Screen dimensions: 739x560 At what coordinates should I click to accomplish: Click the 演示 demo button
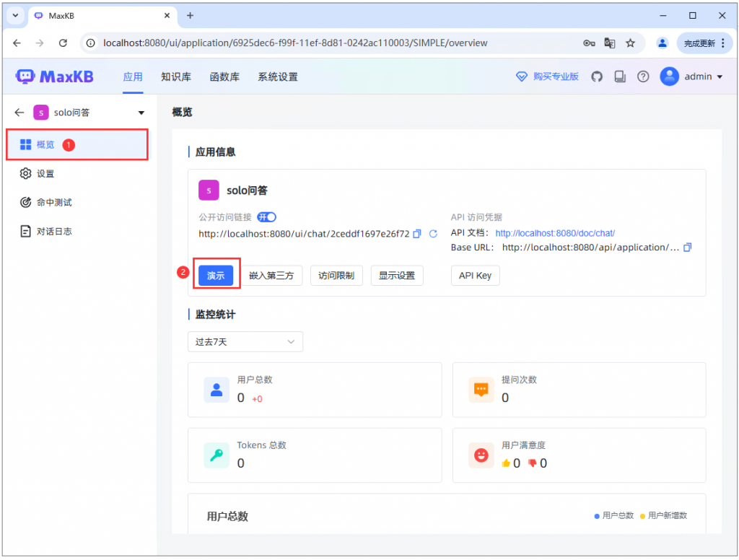pos(216,275)
